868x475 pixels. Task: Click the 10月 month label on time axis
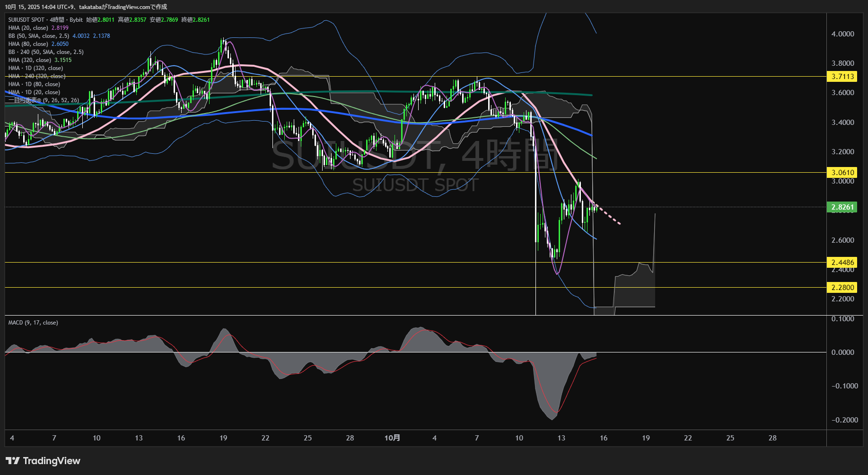click(392, 438)
